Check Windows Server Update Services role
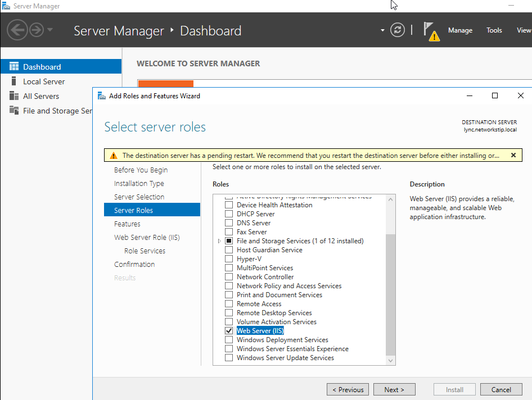Screen dimensions: 532x400 229,358
